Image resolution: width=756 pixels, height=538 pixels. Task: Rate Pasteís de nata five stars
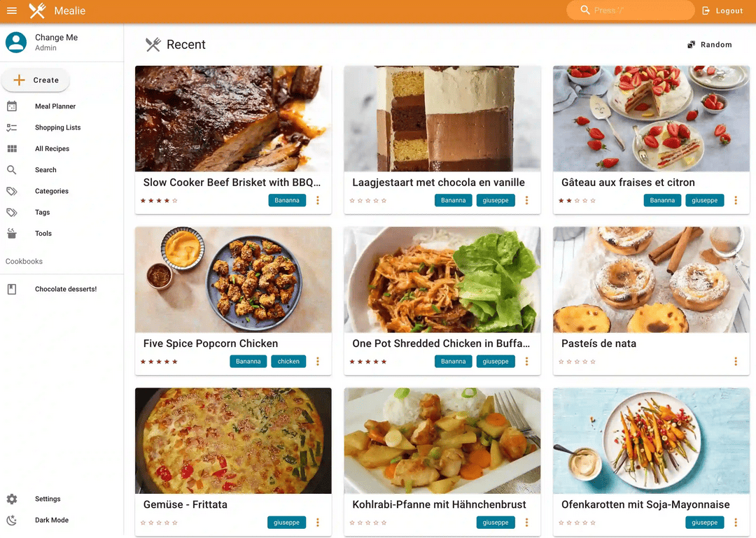pos(593,362)
